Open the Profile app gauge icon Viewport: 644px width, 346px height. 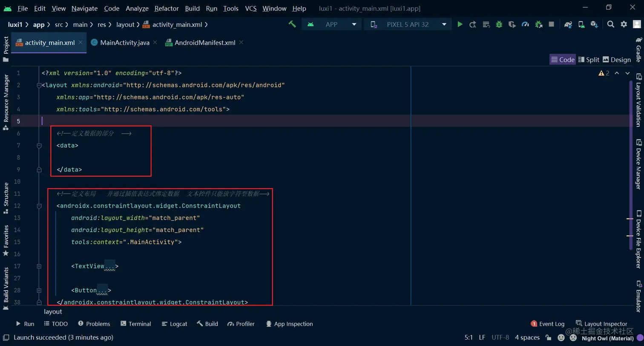525,24
